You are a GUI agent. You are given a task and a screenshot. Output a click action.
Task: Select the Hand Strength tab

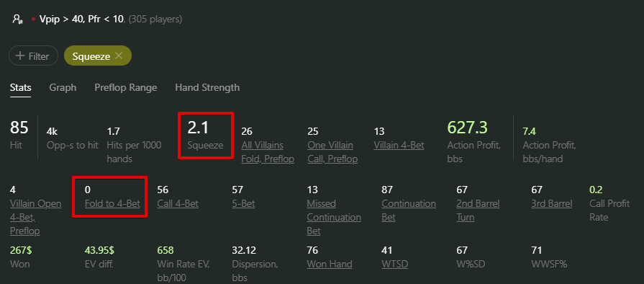pyautogui.click(x=207, y=88)
